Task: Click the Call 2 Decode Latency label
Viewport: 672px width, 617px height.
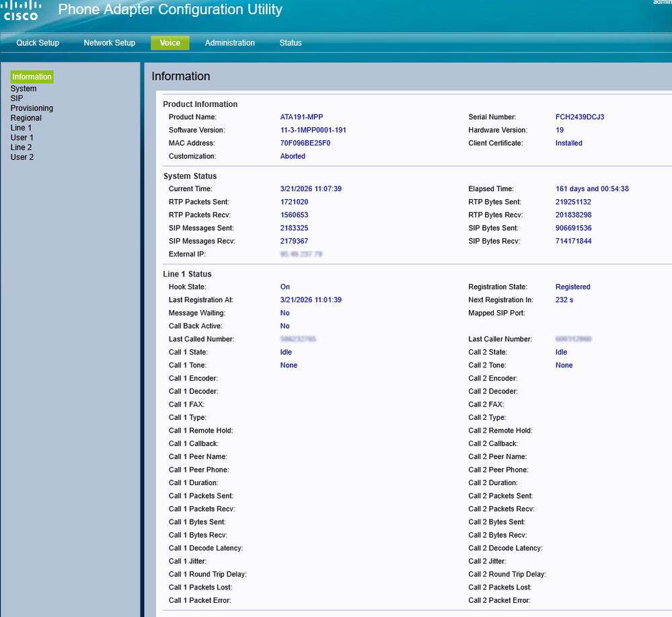Action: click(505, 548)
